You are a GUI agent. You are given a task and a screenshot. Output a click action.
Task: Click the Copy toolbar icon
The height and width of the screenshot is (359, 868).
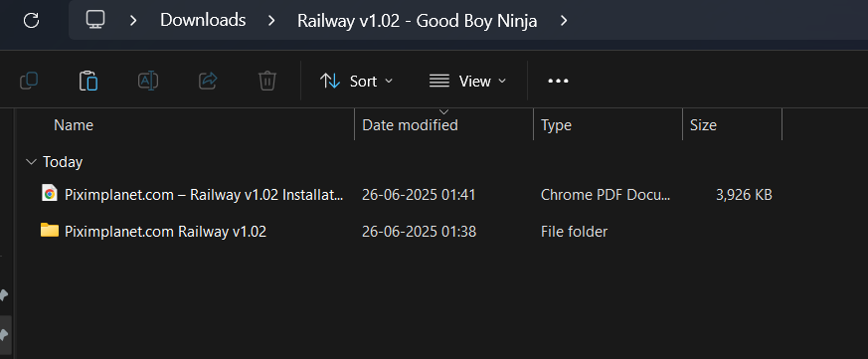(x=29, y=81)
